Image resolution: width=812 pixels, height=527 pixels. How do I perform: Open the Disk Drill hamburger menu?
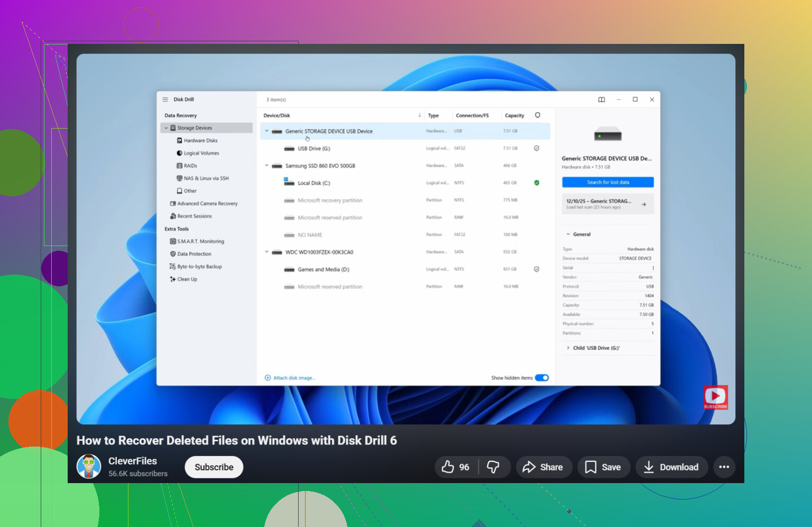[x=165, y=99]
